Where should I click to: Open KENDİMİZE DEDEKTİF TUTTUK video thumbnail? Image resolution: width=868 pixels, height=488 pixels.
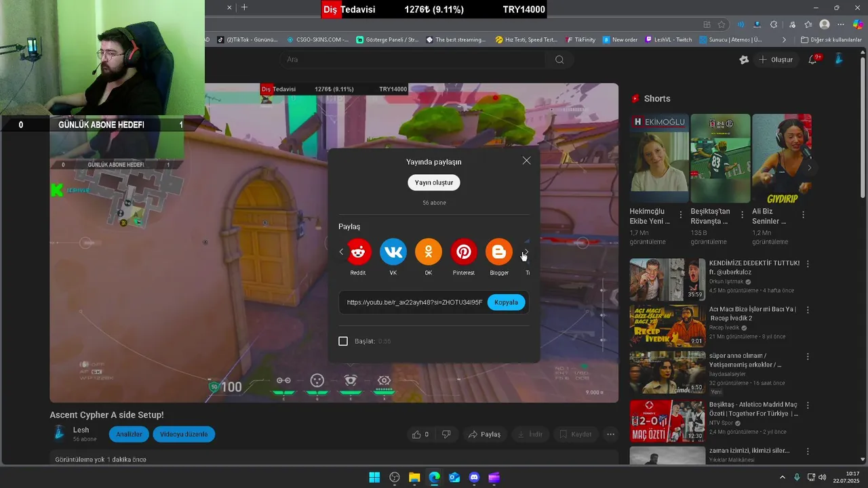click(667, 279)
